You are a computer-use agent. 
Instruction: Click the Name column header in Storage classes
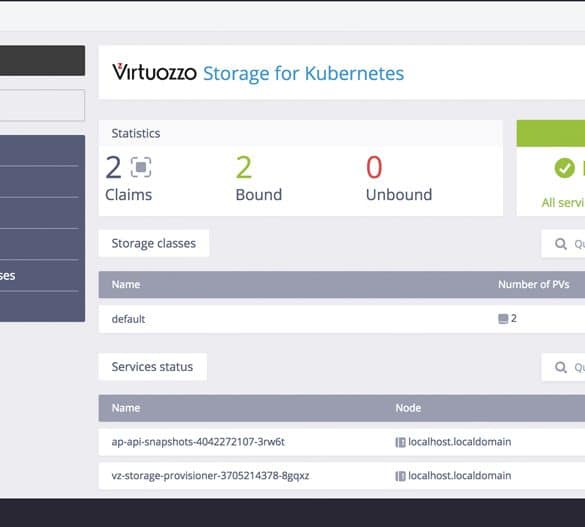click(126, 285)
